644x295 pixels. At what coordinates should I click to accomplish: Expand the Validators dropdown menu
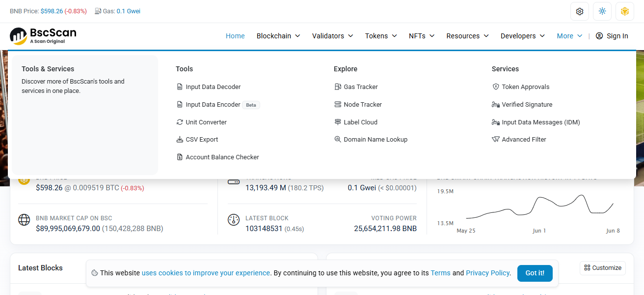[333, 36]
